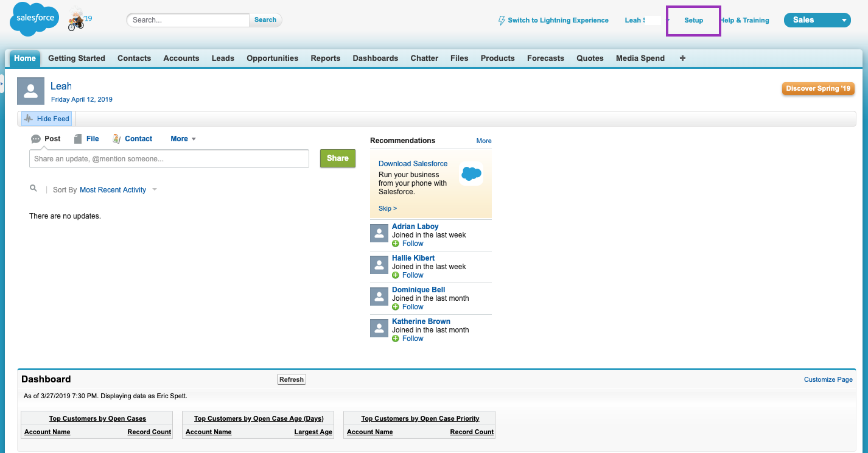Open the Setup link
Screen dimensions: 868x453
coord(694,20)
